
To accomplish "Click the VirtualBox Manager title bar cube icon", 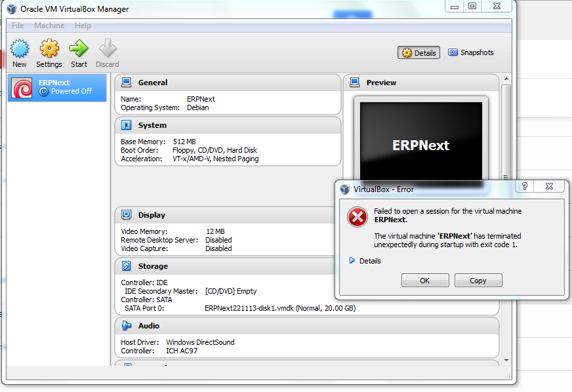I will click(x=12, y=9).
